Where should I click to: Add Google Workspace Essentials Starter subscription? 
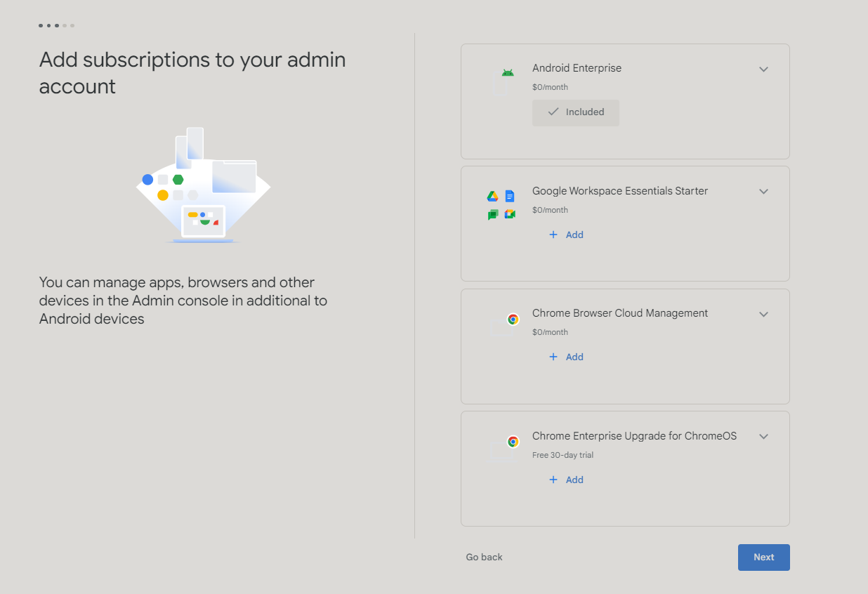566,235
